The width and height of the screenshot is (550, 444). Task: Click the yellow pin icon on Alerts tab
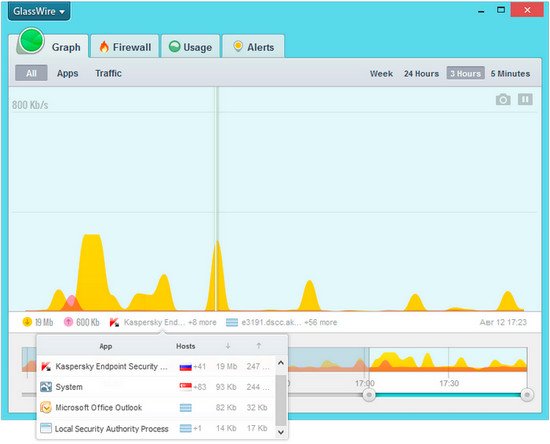(x=238, y=46)
